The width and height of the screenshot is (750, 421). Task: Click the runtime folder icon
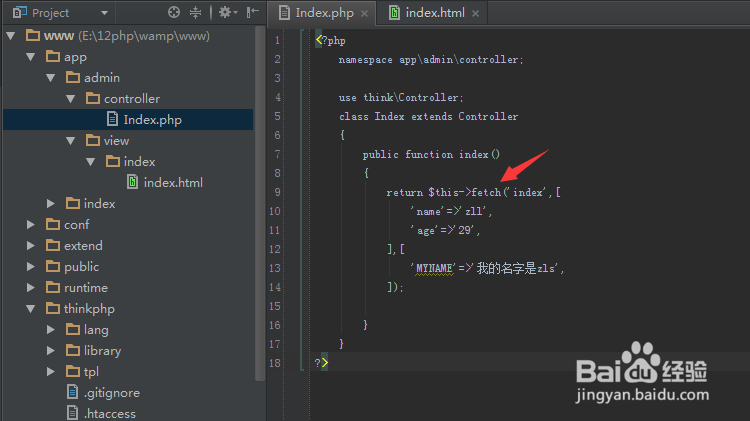click(53, 288)
